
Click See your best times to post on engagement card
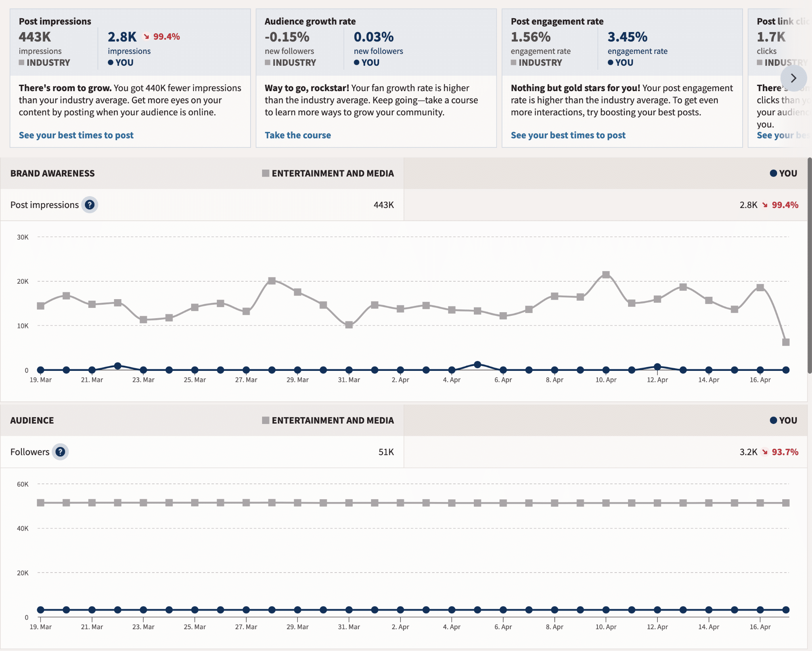click(x=569, y=135)
